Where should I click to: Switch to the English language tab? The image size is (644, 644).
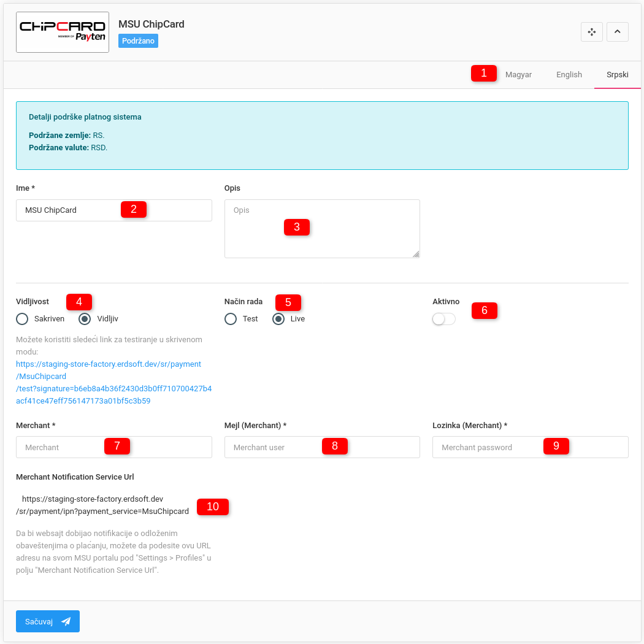[569, 75]
